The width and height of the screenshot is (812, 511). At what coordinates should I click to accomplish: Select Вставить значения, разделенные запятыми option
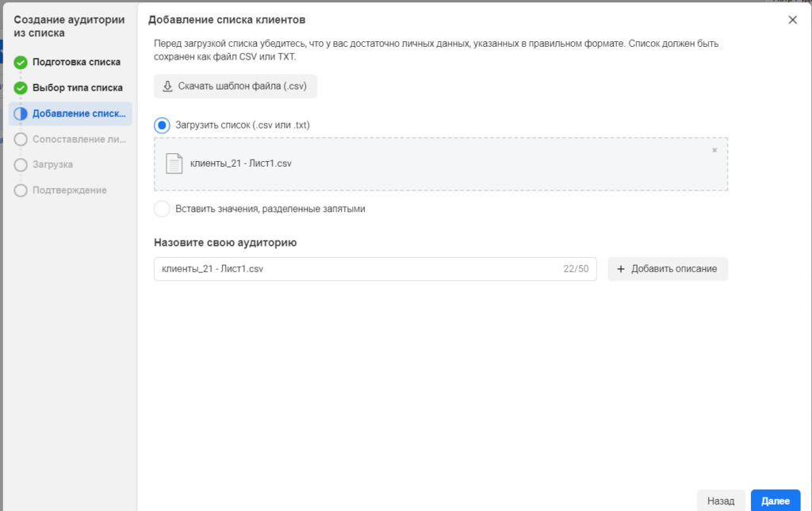point(162,209)
